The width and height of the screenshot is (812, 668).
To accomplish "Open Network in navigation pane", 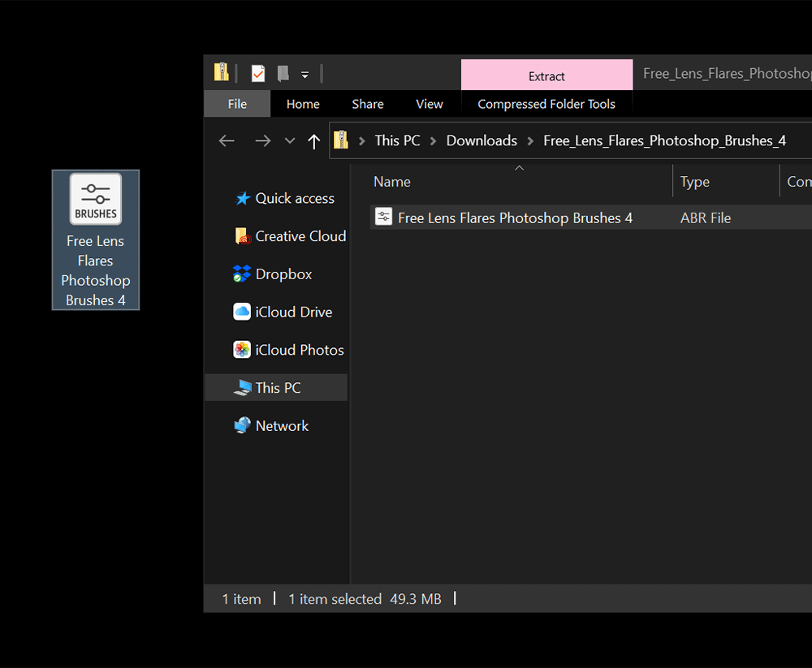I will click(x=282, y=425).
